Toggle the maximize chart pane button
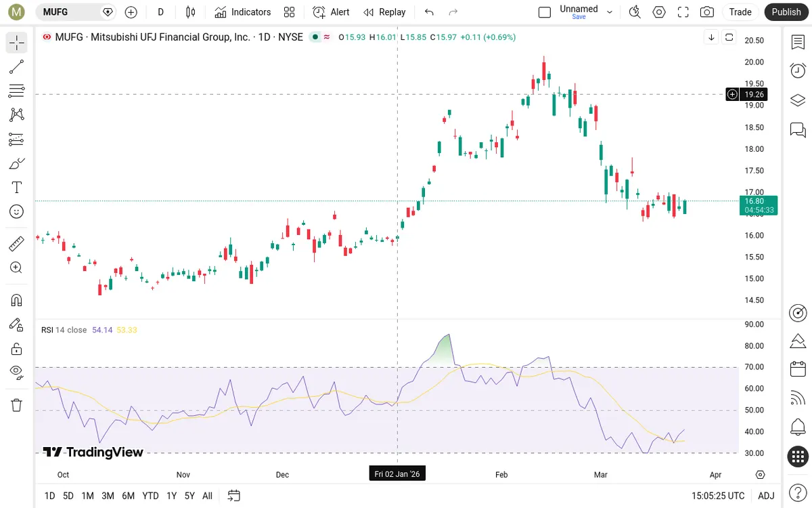The width and height of the screenshot is (812, 508). [x=729, y=38]
